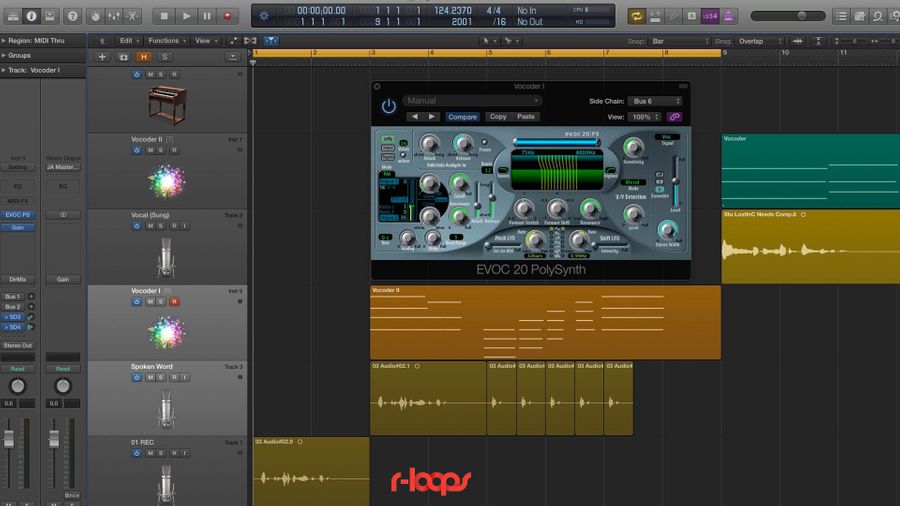Open LCD display mode gear icon
The image size is (900, 506).
pyautogui.click(x=264, y=16)
